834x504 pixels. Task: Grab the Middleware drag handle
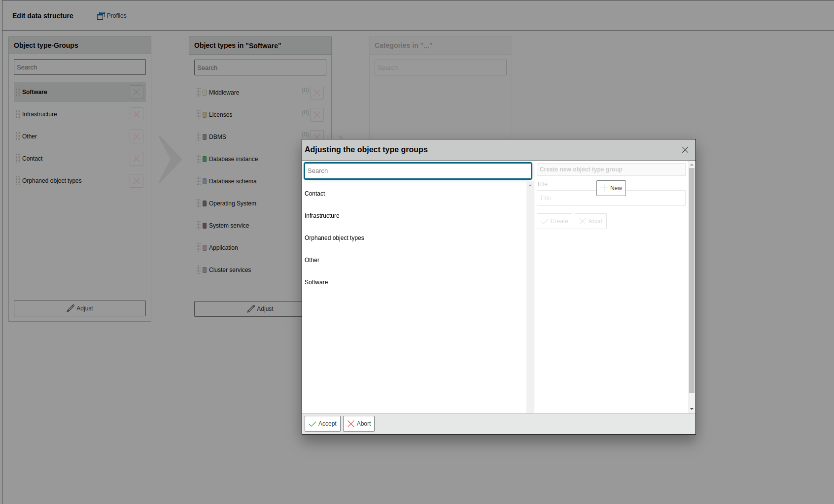199,93
